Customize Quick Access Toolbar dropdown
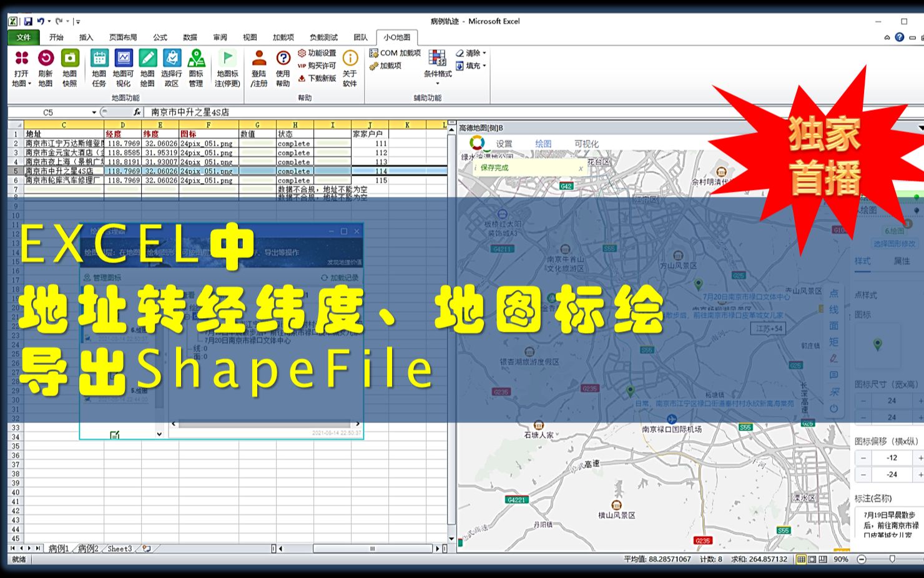Screen dimensions: 924x578 point(78,22)
